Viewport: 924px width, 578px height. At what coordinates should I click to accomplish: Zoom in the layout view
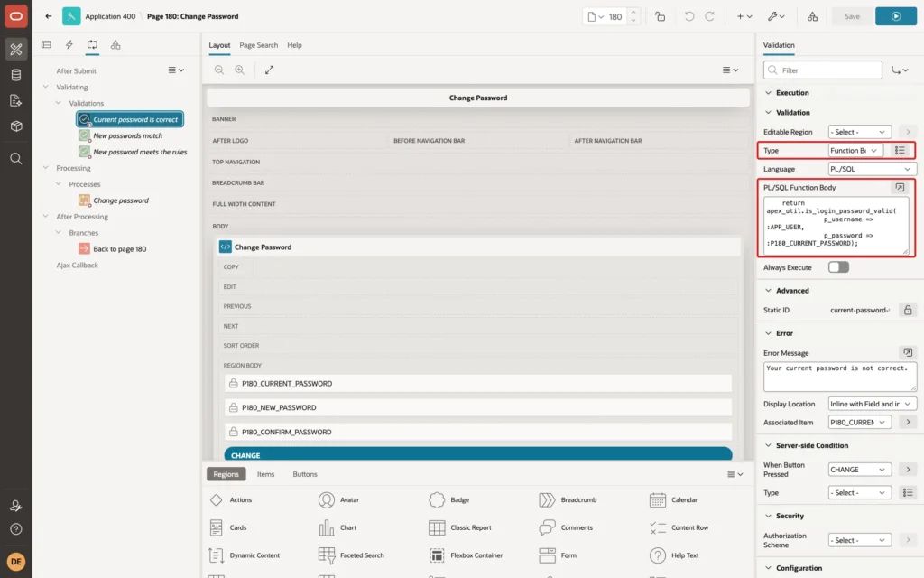(x=240, y=70)
